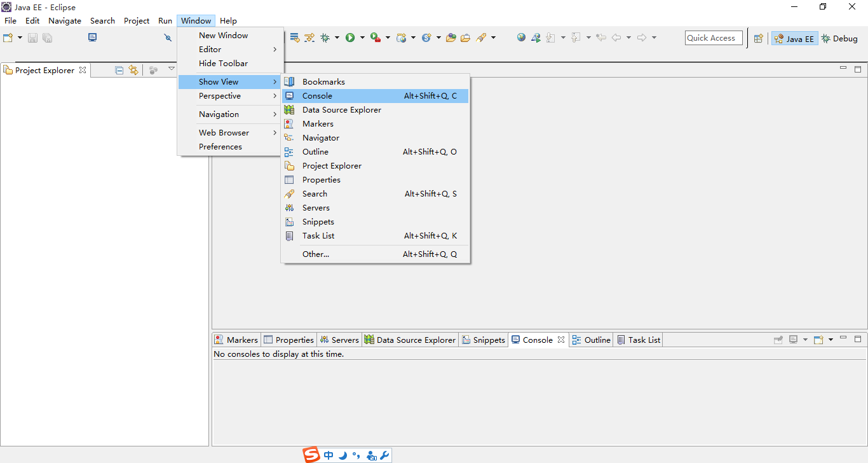Click the monitor-shaped console toolbar icon
This screenshot has width=868, height=463.
click(93, 38)
